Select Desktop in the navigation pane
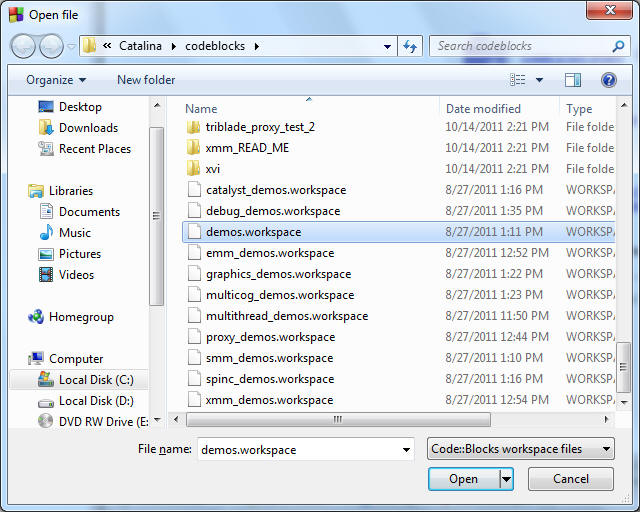Image resolution: width=640 pixels, height=512 pixels. pyautogui.click(x=80, y=107)
